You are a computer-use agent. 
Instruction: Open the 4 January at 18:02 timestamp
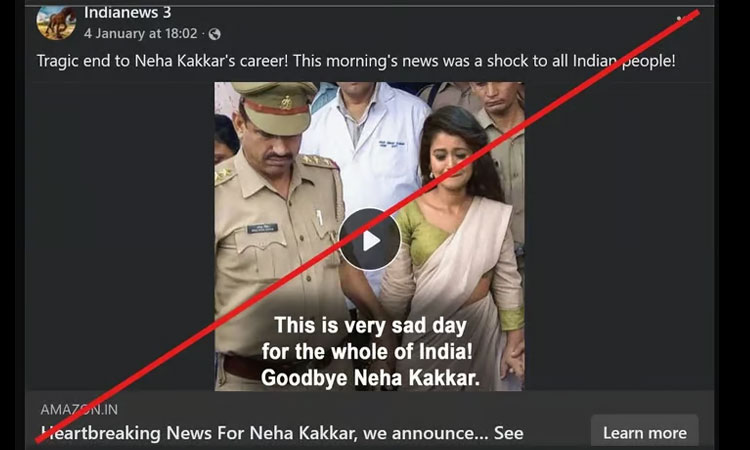click(x=141, y=33)
